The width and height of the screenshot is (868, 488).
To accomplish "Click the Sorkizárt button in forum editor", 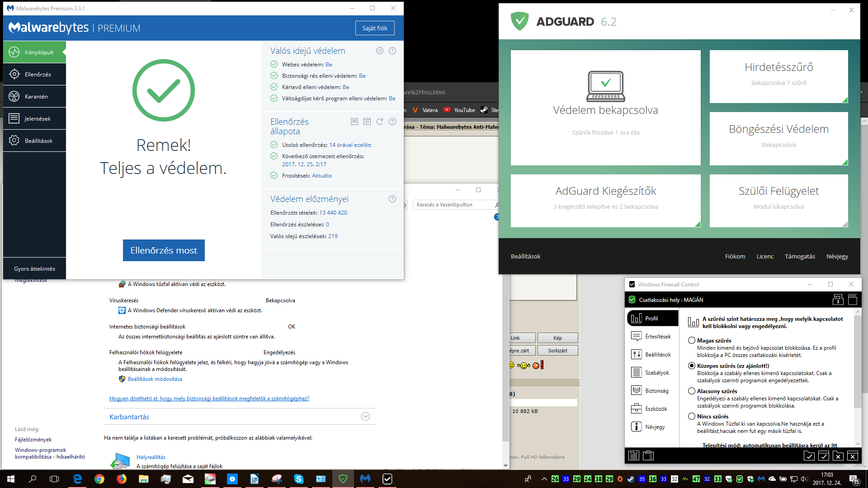I will point(557,351).
